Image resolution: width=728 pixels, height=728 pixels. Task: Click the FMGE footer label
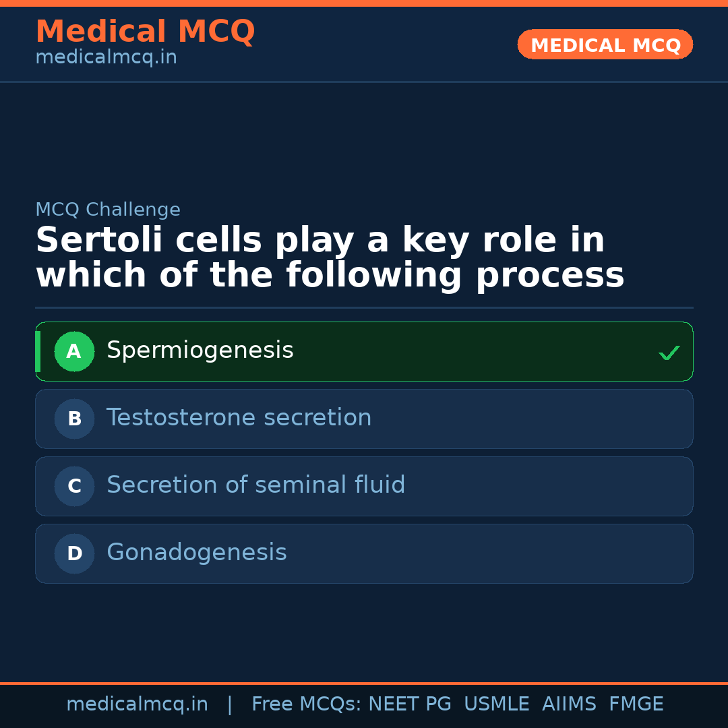(x=636, y=704)
